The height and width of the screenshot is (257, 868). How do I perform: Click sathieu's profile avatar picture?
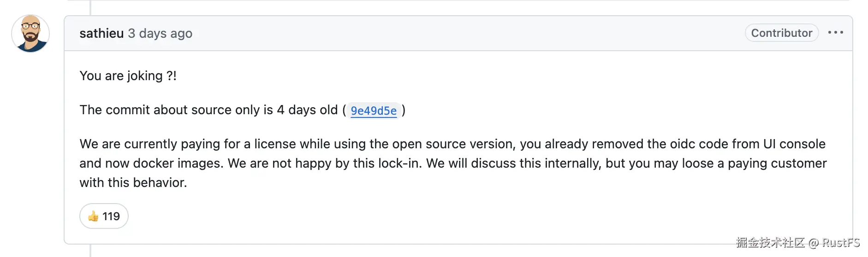tap(30, 34)
